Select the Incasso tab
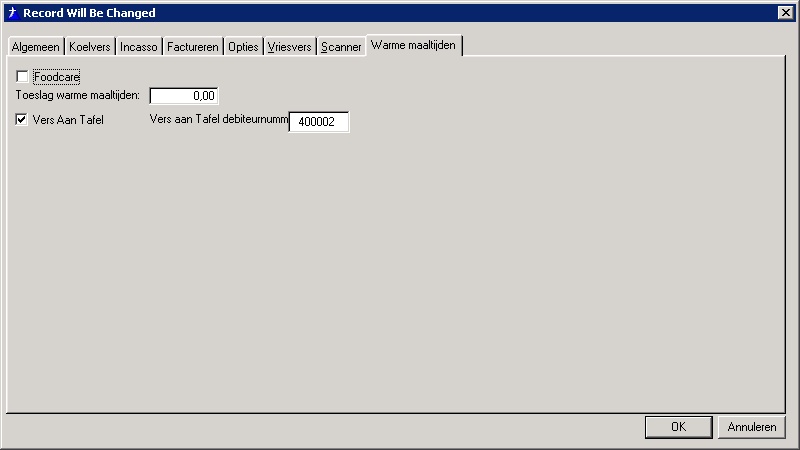Viewport: 800px width, 450px height. [139, 47]
